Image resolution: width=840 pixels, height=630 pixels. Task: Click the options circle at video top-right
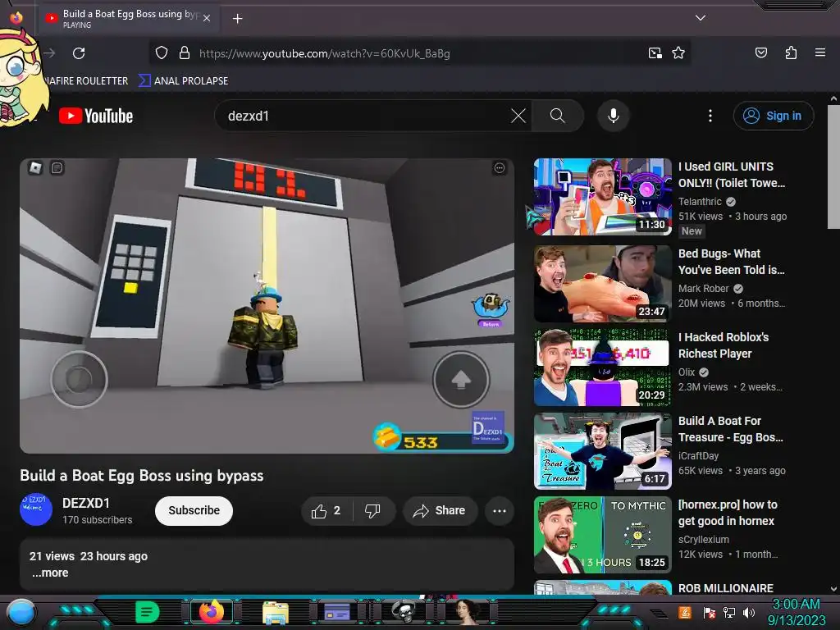tap(500, 168)
